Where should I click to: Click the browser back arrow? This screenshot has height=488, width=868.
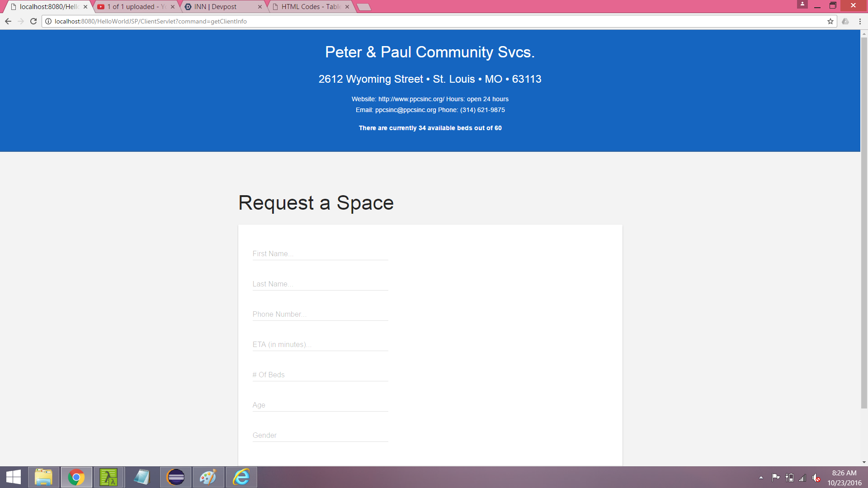pyautogui.click(x=8, y=21)
